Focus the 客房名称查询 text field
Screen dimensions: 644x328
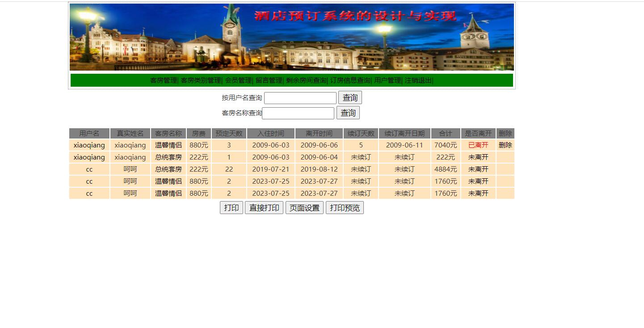pos(298,113)
